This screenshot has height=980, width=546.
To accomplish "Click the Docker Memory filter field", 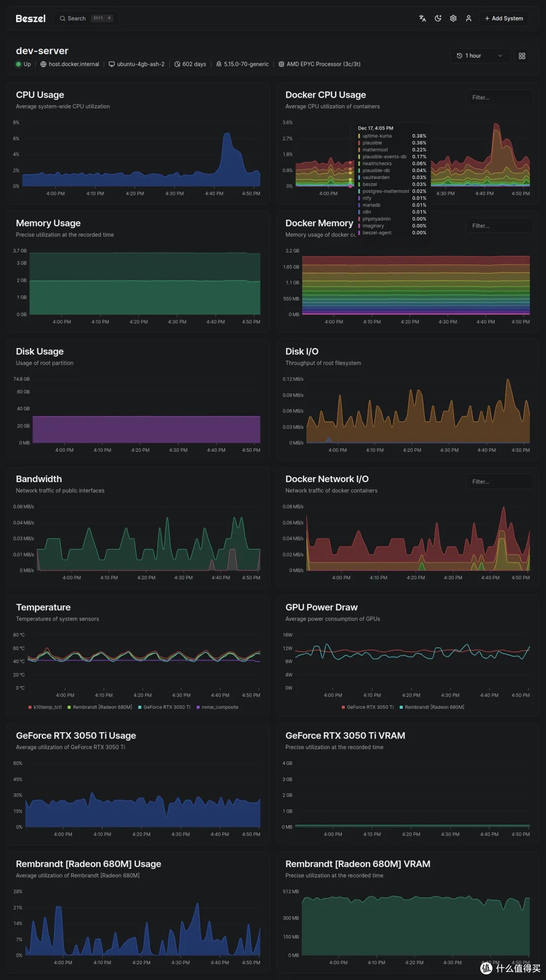I will 499,226.
